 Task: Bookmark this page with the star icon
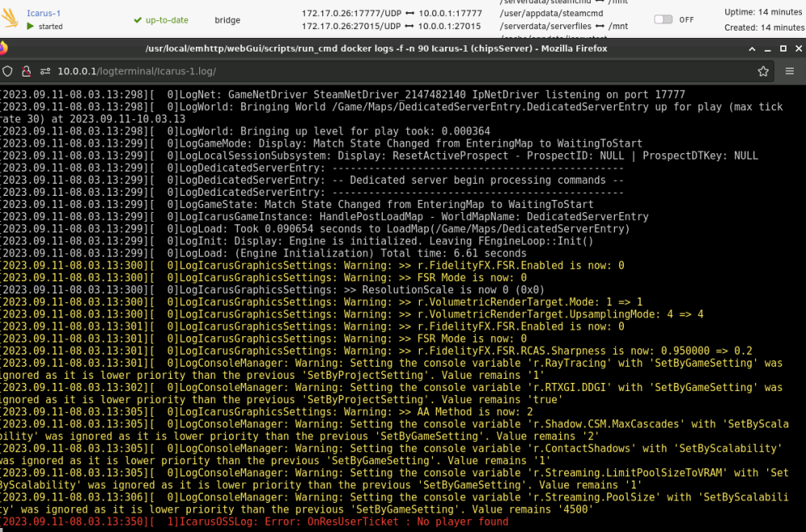point(762,72)
